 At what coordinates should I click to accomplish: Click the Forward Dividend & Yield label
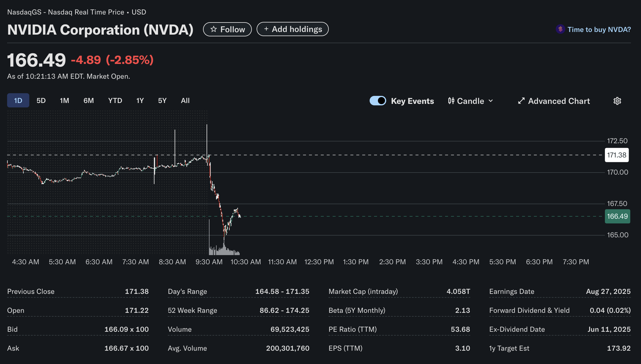(529, 310)
